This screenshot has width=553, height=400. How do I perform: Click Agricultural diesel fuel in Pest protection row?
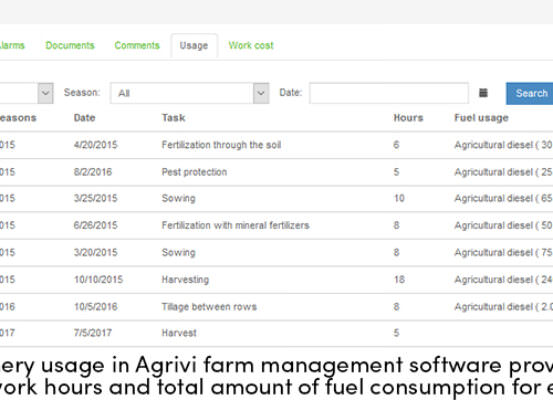pos(504,172)
